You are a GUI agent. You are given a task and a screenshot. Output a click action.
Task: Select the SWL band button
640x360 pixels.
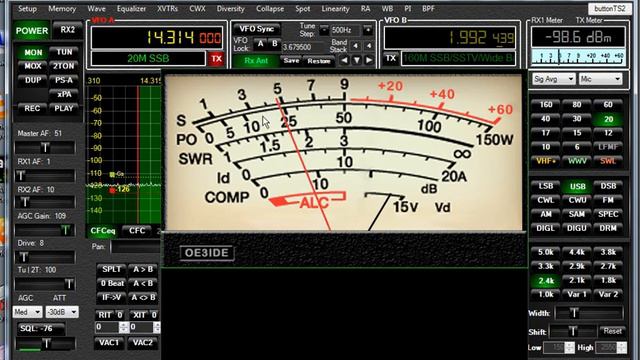pos(608,161)
